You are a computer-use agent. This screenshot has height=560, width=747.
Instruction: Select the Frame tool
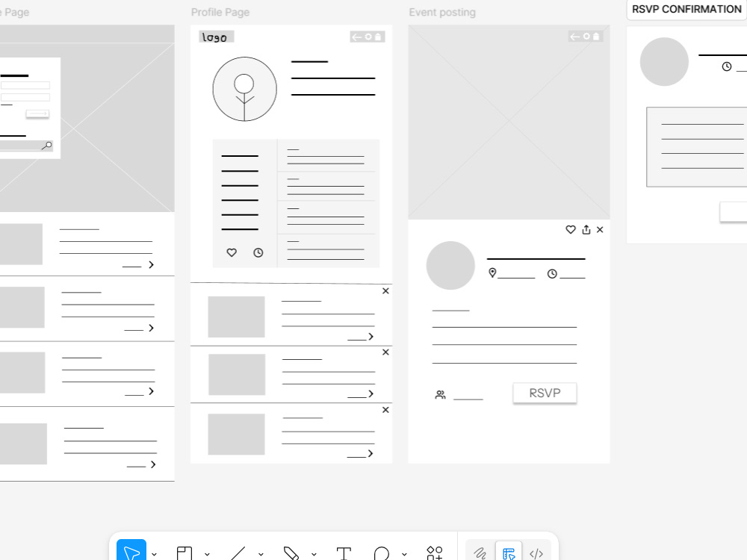(x=185, y=553)
